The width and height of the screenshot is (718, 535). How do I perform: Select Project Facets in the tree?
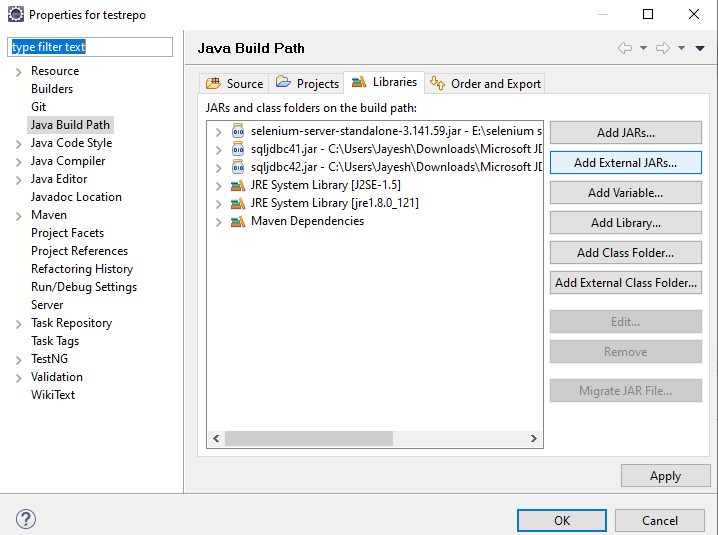pos(67,233)
